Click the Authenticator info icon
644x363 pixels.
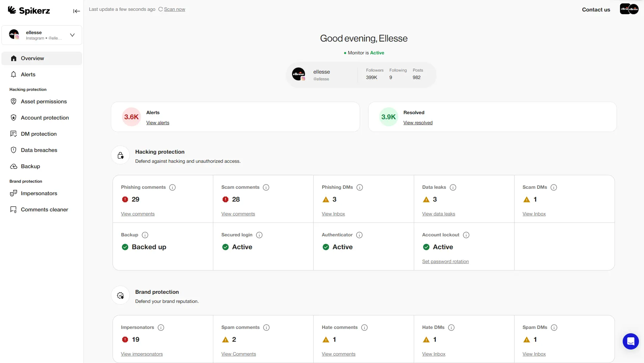click(x=359, y=235)
